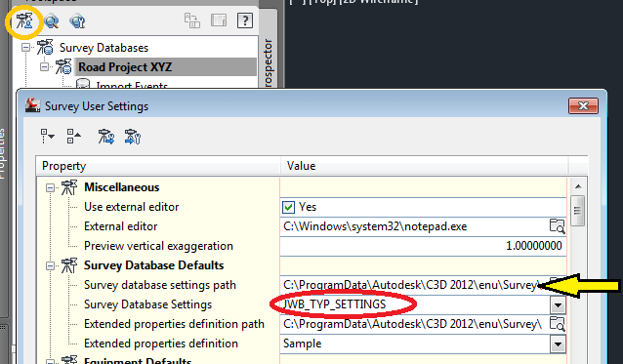
Task: Click JWB_TYP_SETTINGS value
Action: click(x=335, y=304)
